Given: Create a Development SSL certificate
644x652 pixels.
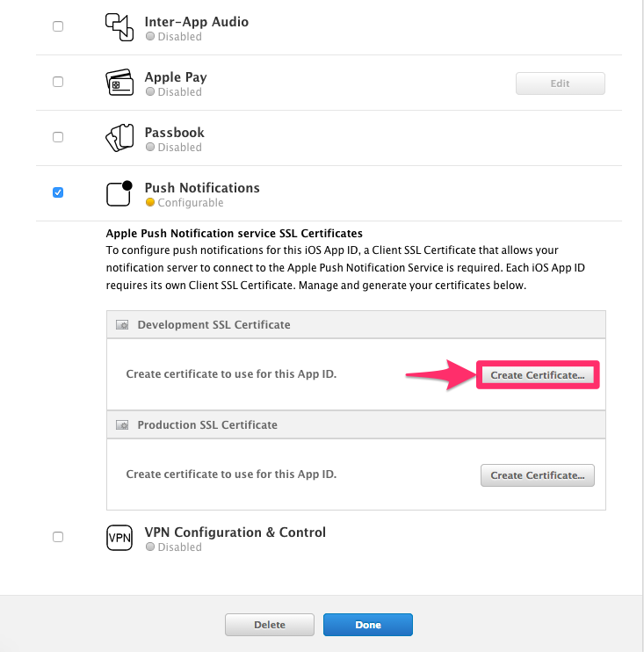Looking at the screenshot, I should [x=538, y=375].
